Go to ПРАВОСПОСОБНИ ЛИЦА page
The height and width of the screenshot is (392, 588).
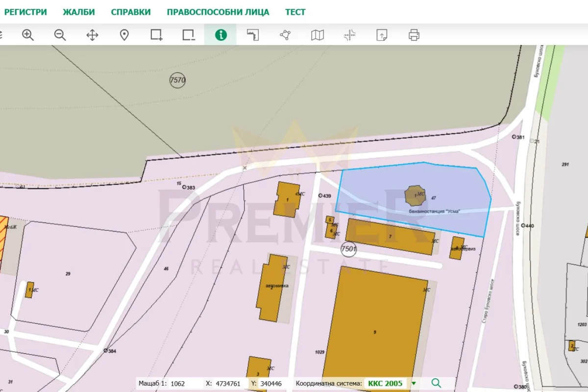tap(218, 12)
